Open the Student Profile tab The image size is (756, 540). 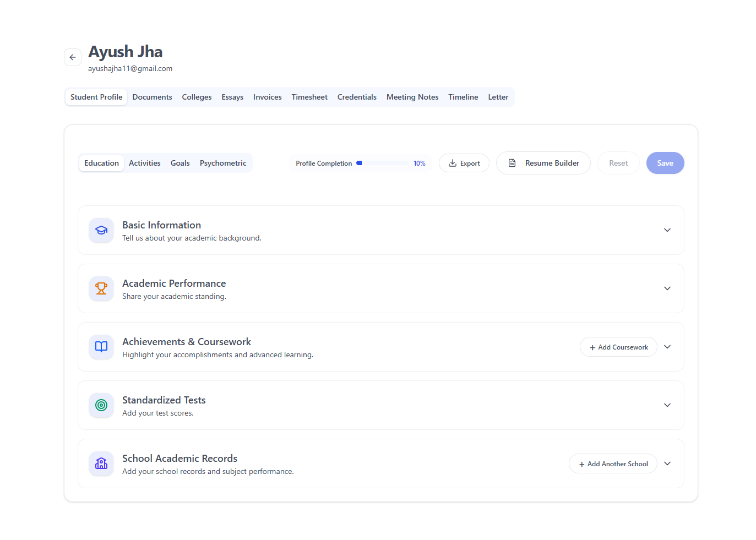click(x=96, y=97)
